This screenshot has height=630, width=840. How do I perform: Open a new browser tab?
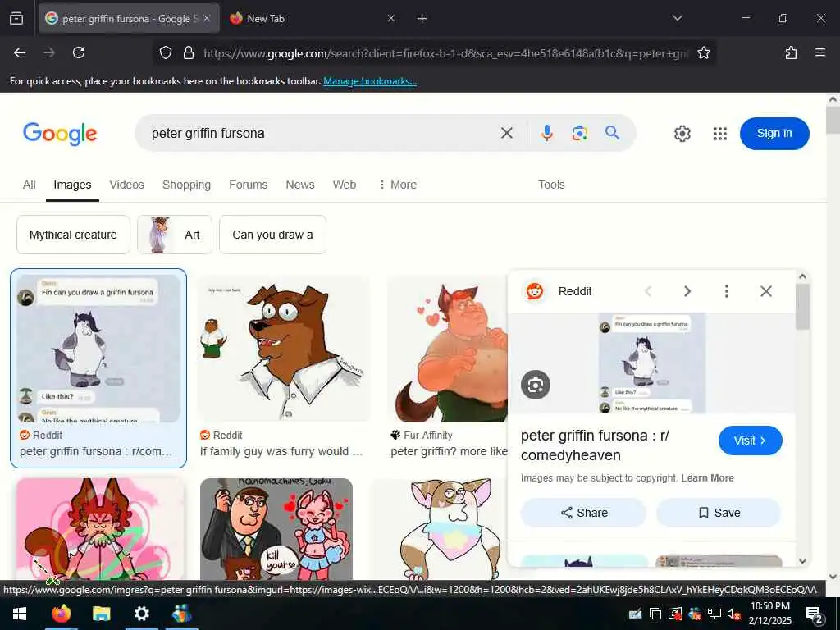pyautogui.click(x=422, y=19)
